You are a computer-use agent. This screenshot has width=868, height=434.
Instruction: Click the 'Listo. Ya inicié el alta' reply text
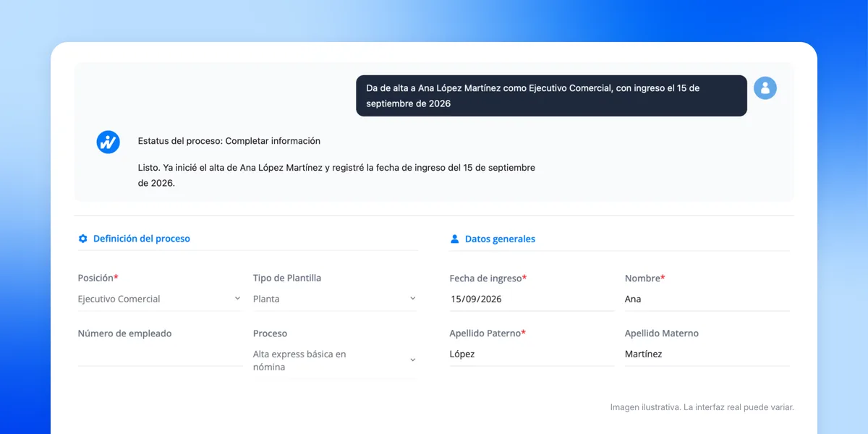pyautogui.click(x=336, y=175)
